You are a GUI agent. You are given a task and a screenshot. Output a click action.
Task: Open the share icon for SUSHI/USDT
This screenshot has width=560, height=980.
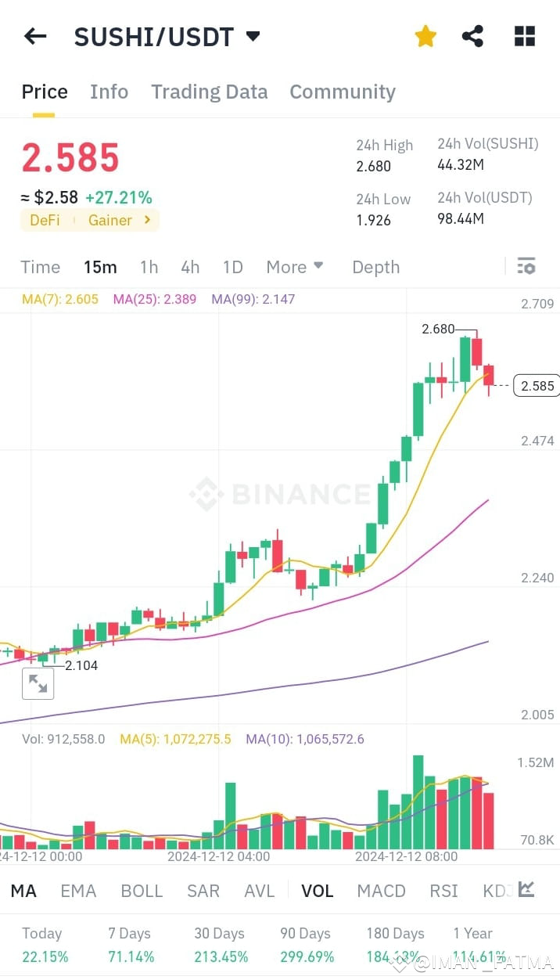472,35
